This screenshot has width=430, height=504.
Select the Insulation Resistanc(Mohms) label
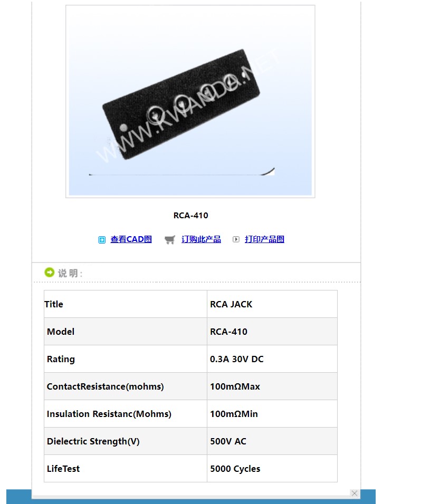[109, 414]
